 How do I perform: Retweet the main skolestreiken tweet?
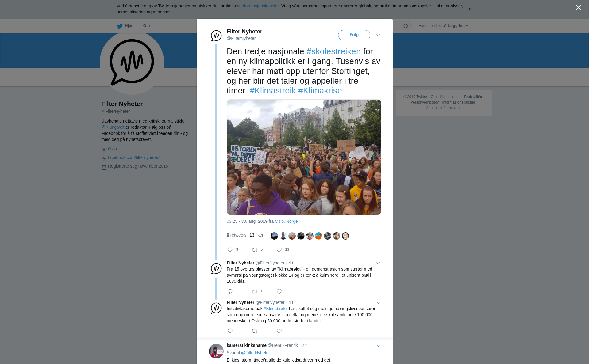point(255,250)
